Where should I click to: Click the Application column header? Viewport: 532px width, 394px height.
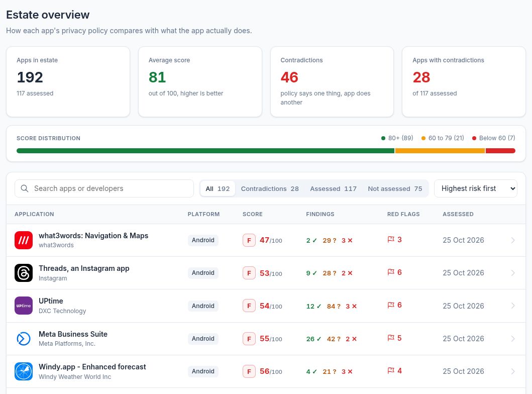pyautogui.click(x=34, y=214)
